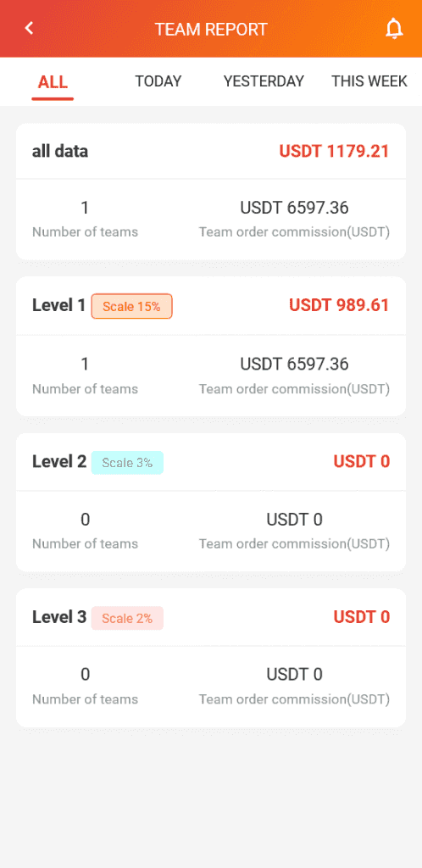Image resolution: width=422 pixels, height=868 pixels.
Task: Click the Level 1 amount USDT 989.61
Action: 339,305
